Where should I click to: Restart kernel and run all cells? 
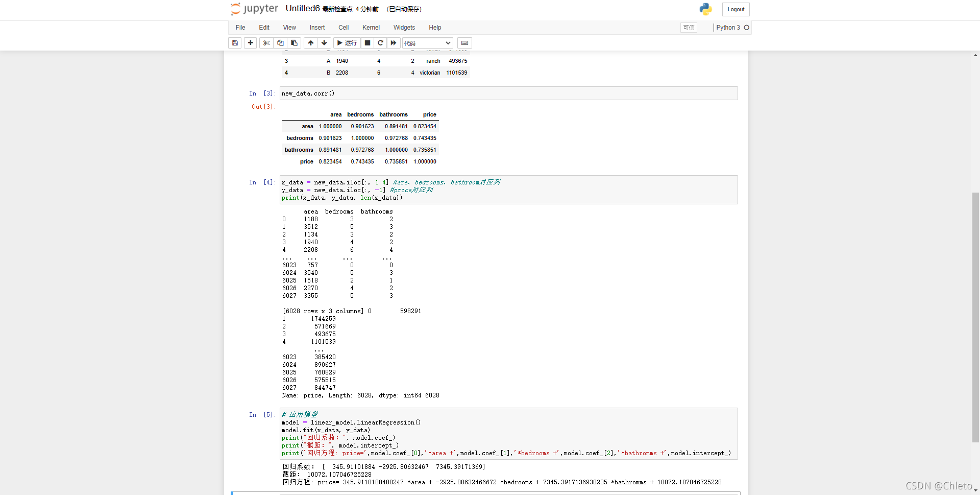[394, 43]
